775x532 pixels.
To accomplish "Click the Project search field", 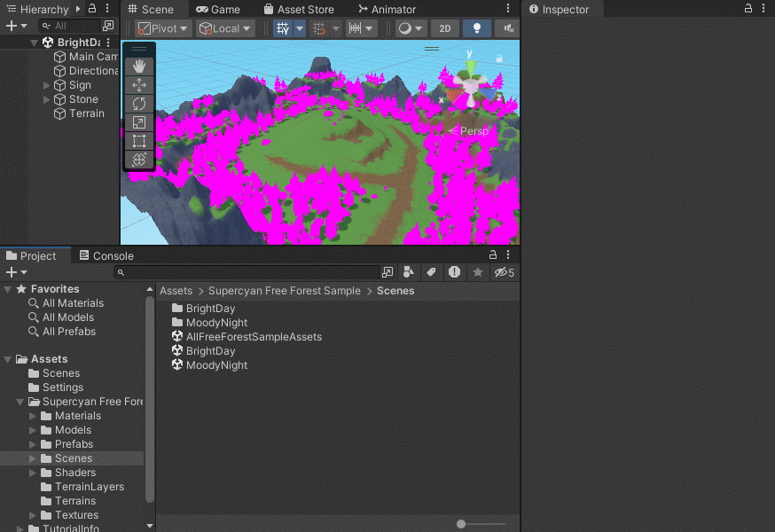I will click(x=247, y=272).
